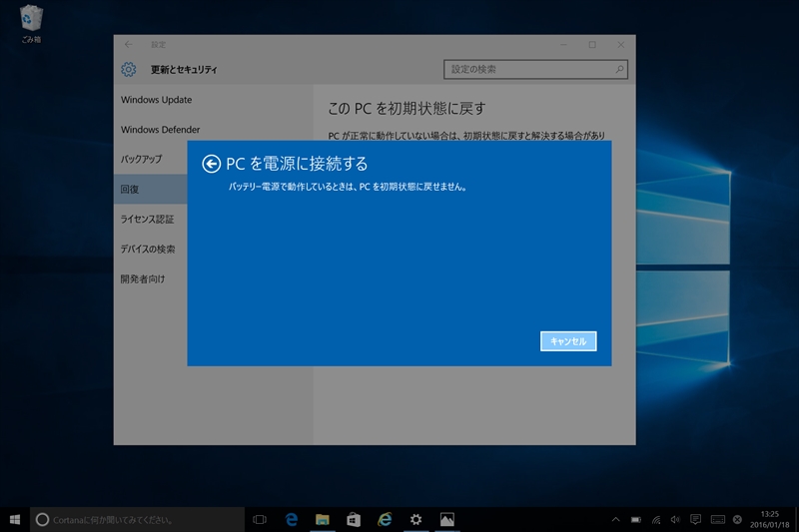Select バックアップ in the settings sidebar

pos(141,160)
